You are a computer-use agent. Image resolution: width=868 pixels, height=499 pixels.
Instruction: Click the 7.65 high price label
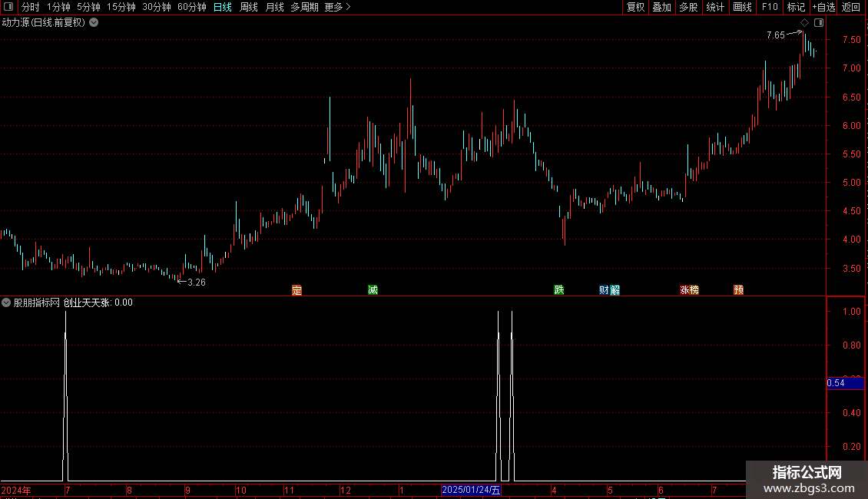[776, 35]
